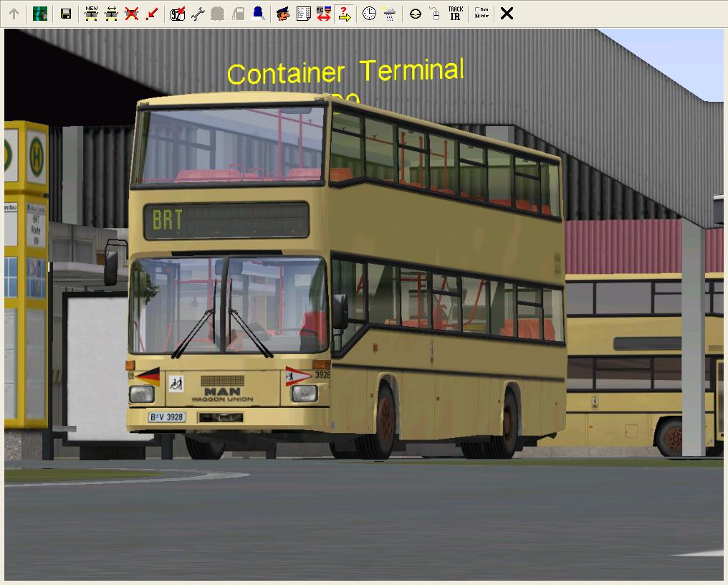Place a new bus with the NEW icon
Screen dimensions: 728x585
point(91,14)
